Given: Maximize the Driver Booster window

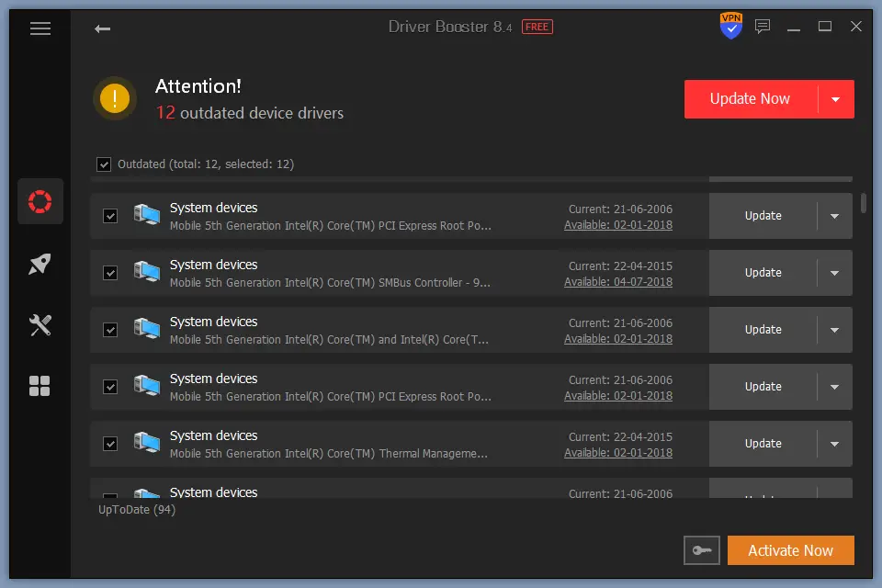Looking at the screenshot, I should [x=825, y=27].
